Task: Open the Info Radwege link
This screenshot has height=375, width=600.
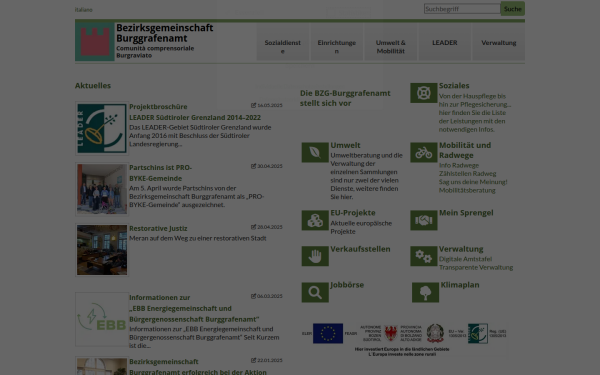Action: point(459,165)
